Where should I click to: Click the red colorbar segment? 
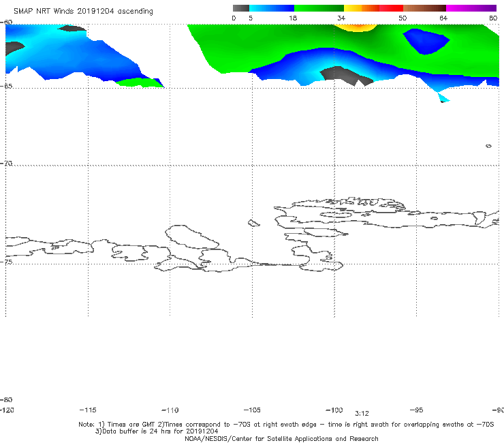(391, 8)
